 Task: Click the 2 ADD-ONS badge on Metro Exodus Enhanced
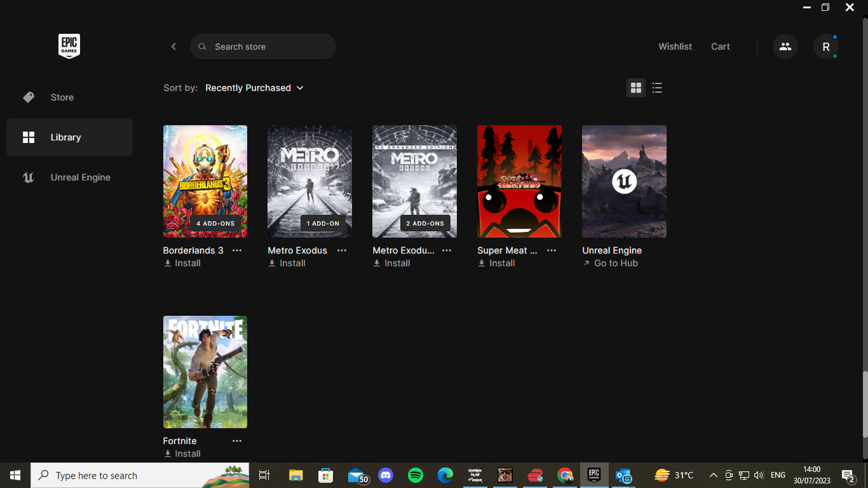pos(425,223)
